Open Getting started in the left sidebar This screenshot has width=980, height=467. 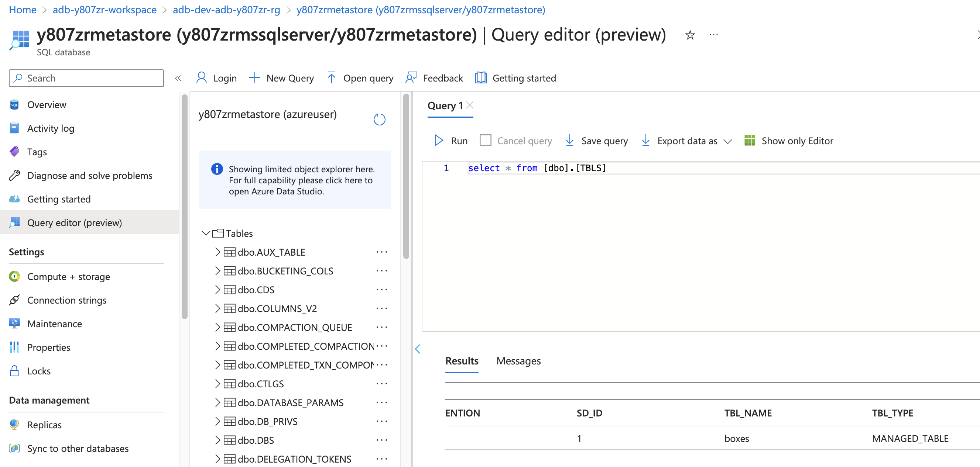[x=59, y=199]
